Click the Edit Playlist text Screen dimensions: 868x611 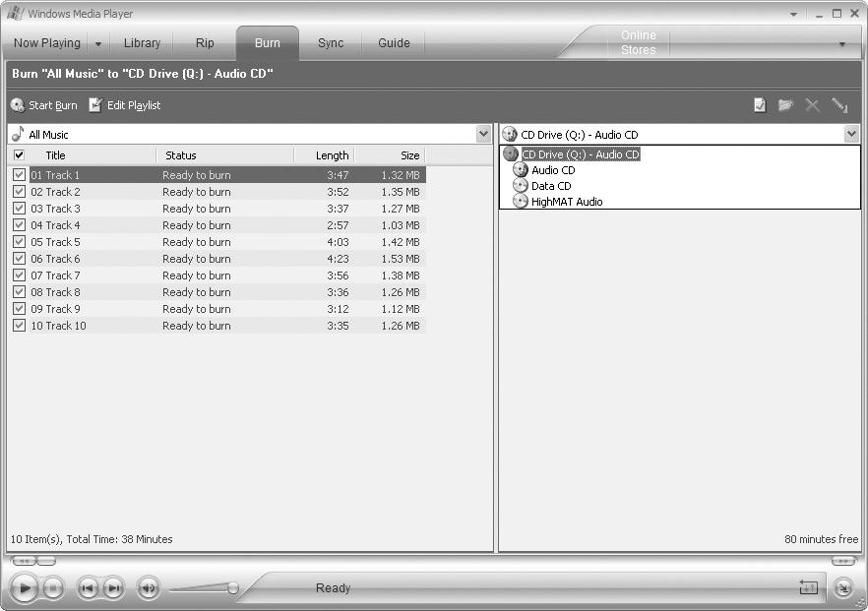point(134,105)
